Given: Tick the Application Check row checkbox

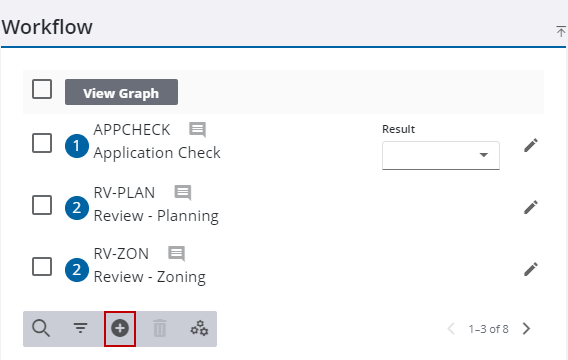Looking at the screenshot, I should pos(42,143).
